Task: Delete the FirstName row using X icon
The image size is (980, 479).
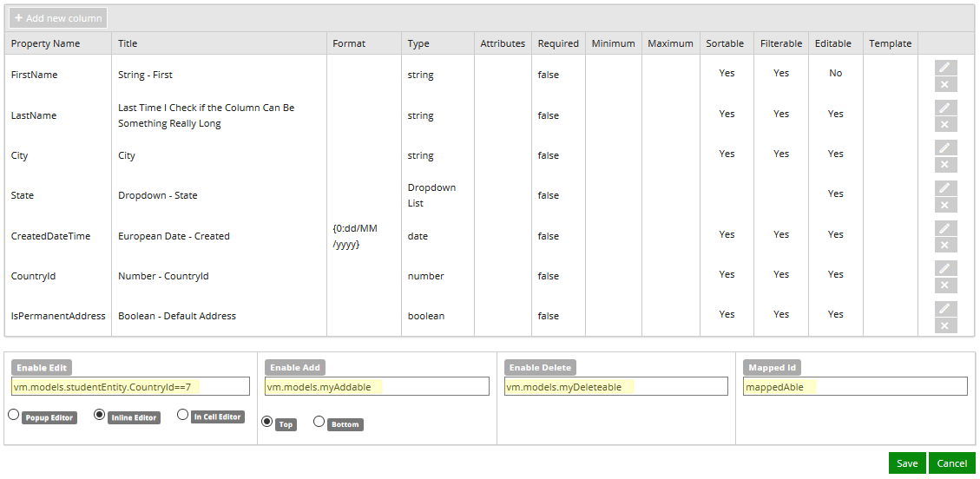Action: (x=945, y=84)
